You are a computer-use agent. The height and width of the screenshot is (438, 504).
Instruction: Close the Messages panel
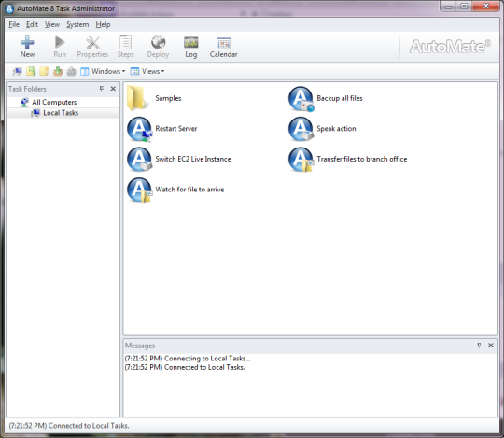tap(491, 345)
